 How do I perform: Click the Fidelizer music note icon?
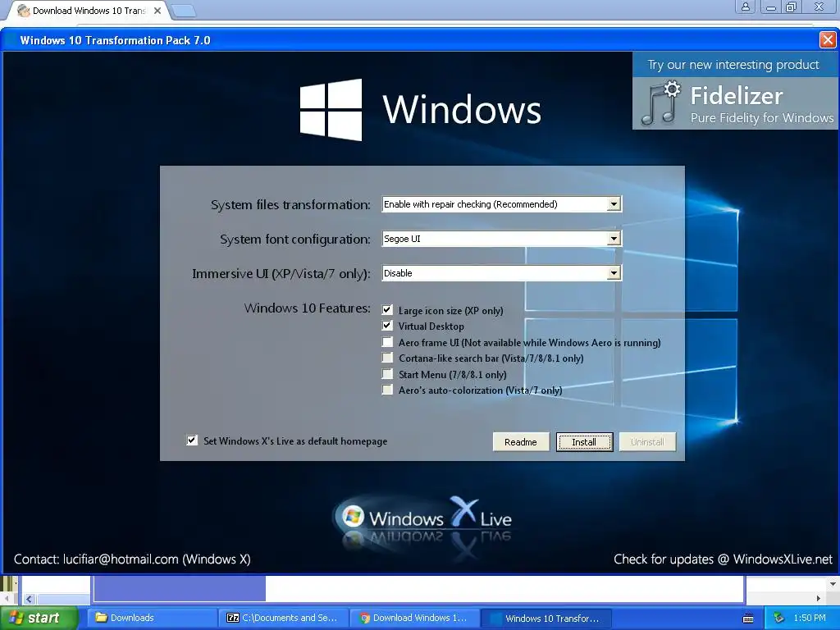[x=660, y=103]
